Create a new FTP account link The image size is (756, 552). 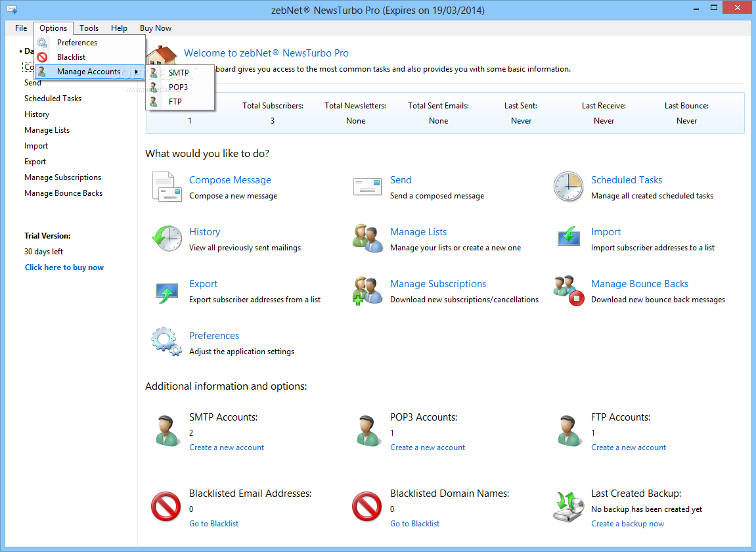pos(629,448)
